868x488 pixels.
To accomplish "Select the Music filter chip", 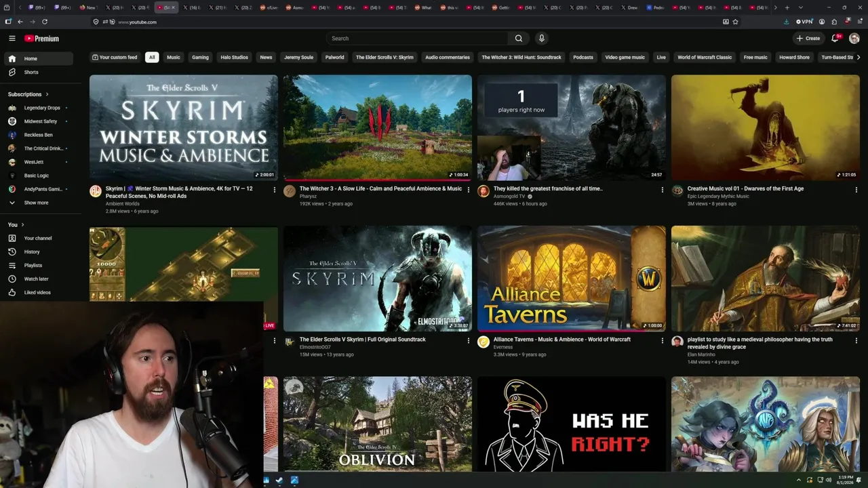I will (x=174, y=58).
